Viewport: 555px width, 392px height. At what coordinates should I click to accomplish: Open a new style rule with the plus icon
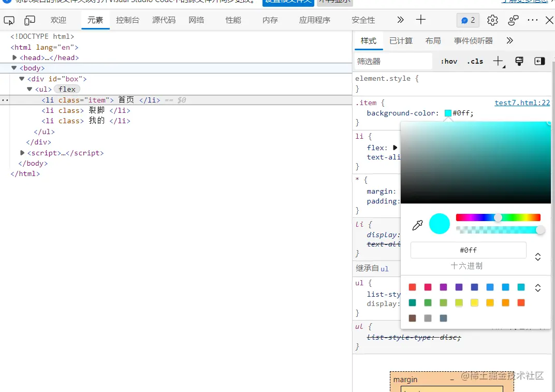pos(498,61)
